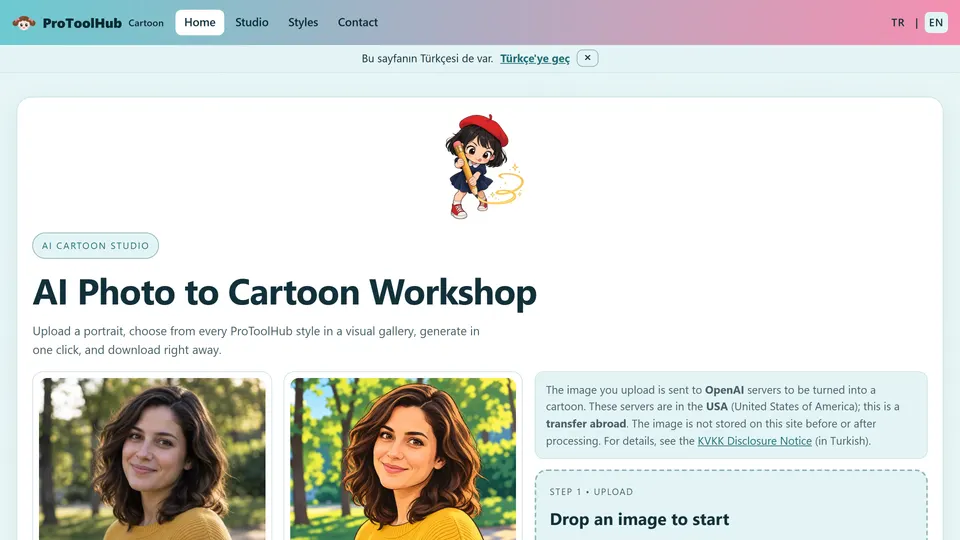Viewport: 960px width, 540px height.
Task: Click the 'Upload a portrait' description paragraph
Action: tap(256, 340)
